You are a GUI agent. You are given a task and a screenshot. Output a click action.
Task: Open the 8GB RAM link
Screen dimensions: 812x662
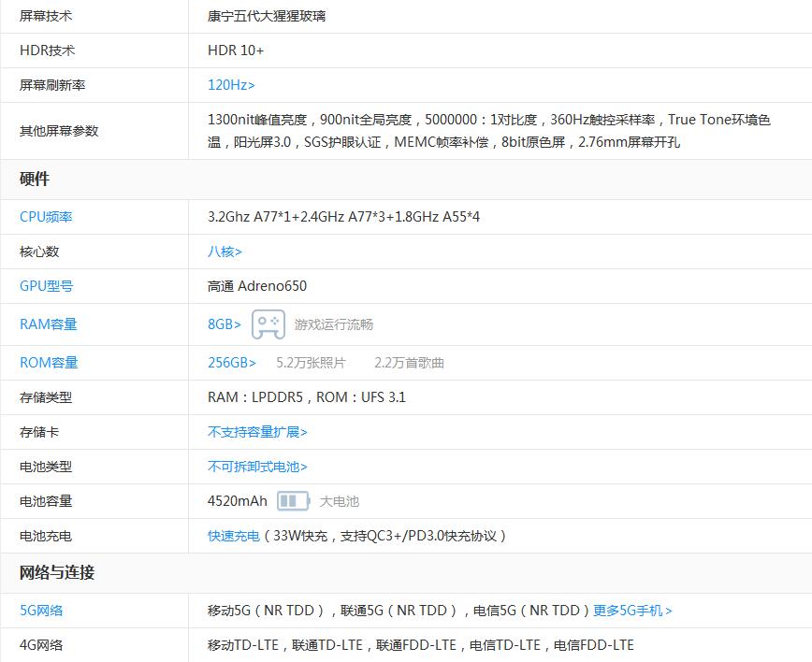tap(225, 324)
